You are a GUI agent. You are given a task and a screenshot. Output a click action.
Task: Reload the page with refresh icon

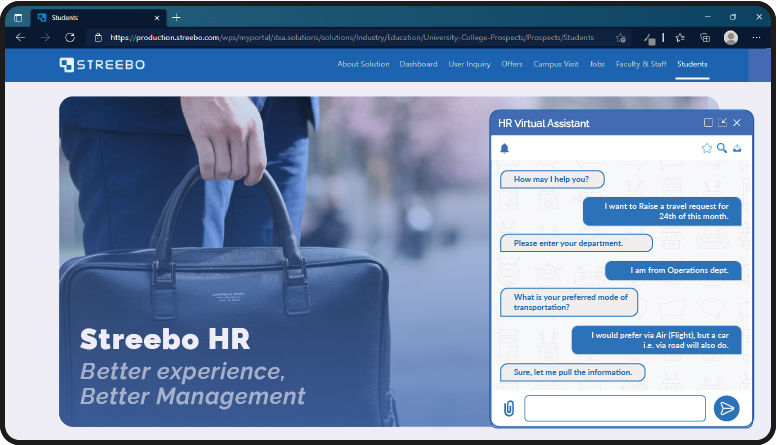pyautogui.click(x=70, y=38)
